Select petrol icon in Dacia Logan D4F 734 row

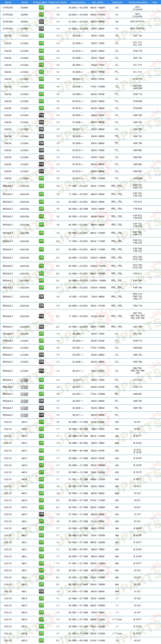tap(41, 36)
